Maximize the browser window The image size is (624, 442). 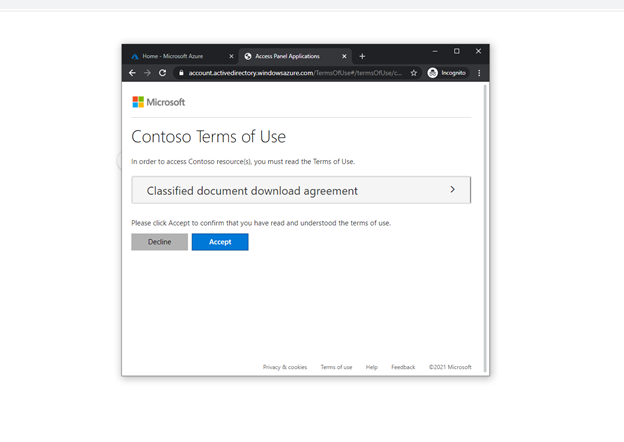(457, 51)
